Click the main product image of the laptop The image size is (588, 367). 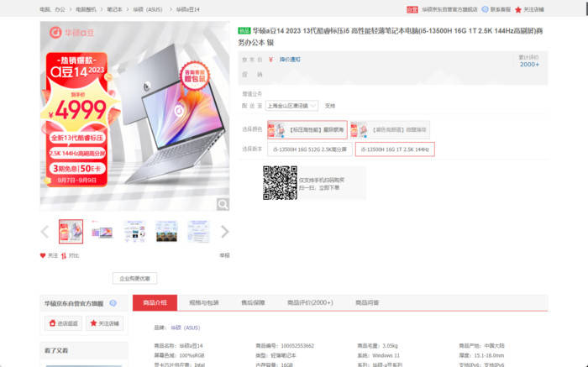(134, 116)
